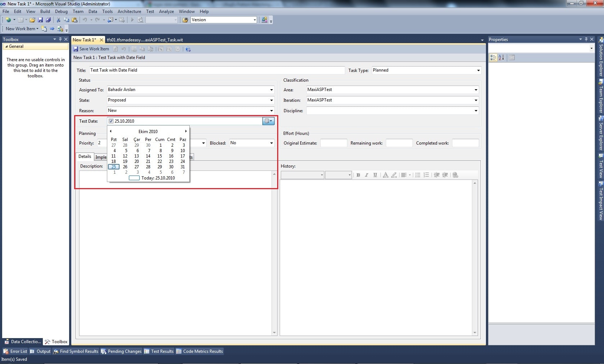Click the Open File folder icon

pos(32,20)
